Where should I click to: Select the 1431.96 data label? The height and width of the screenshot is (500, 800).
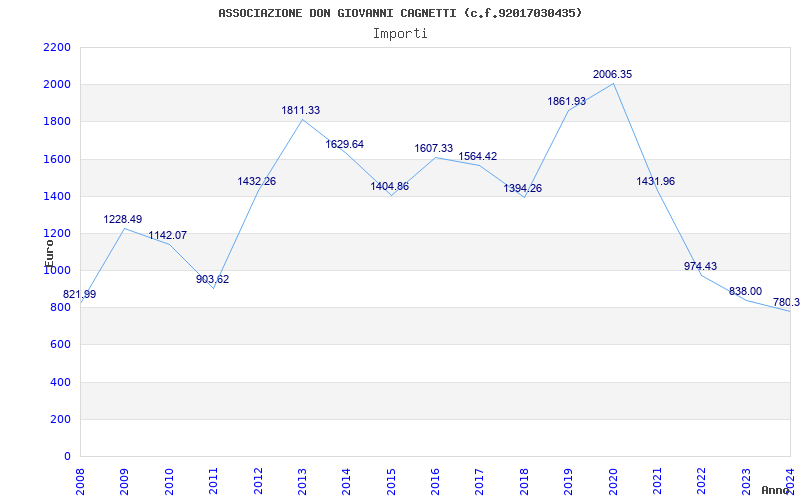pos(656,181)
